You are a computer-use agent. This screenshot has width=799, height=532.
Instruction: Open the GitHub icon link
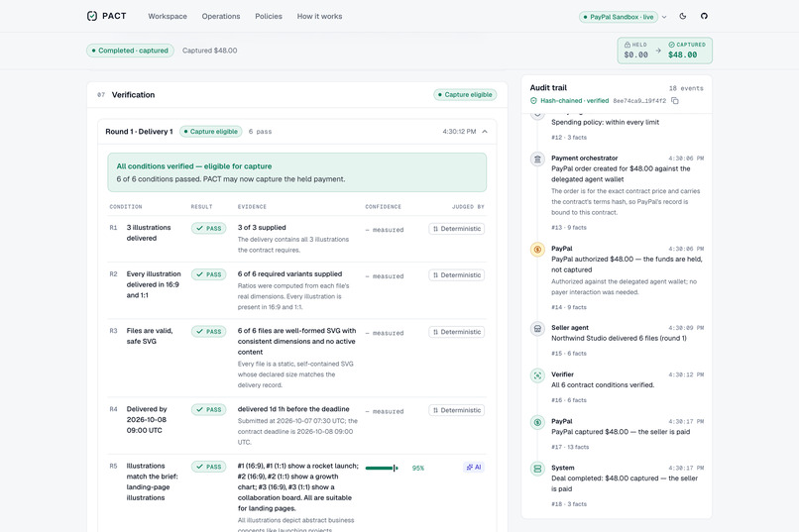click(x=704, y=16)
